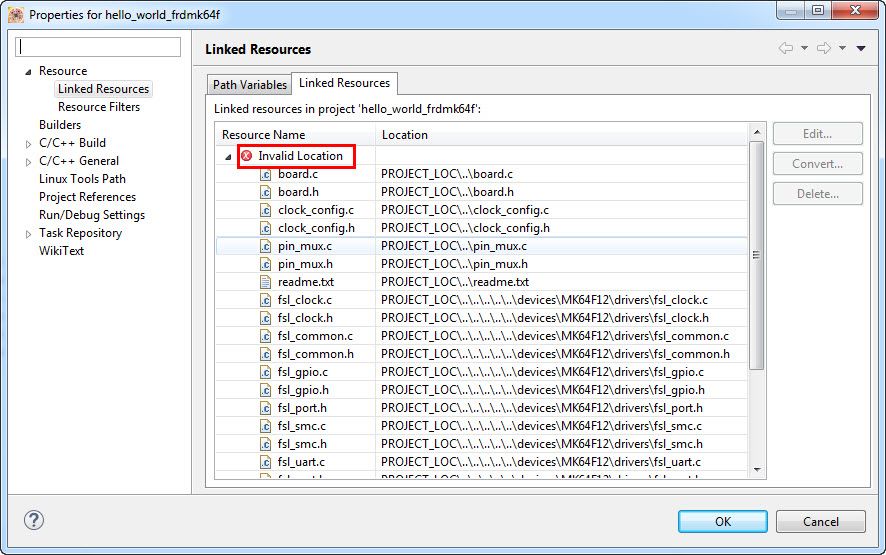This screenshot has width=886, height=555.
Task: Click the fsl_clock.h file icon
Action: tap(266, 318)
